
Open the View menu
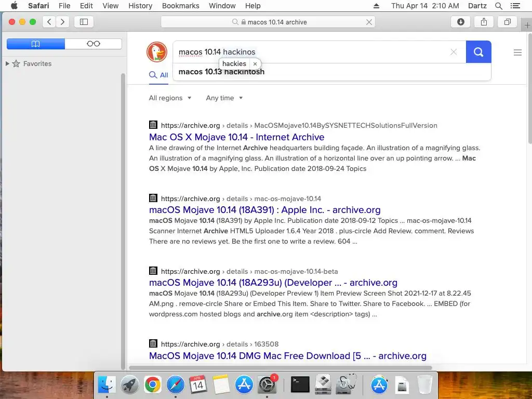coord(110,6)
